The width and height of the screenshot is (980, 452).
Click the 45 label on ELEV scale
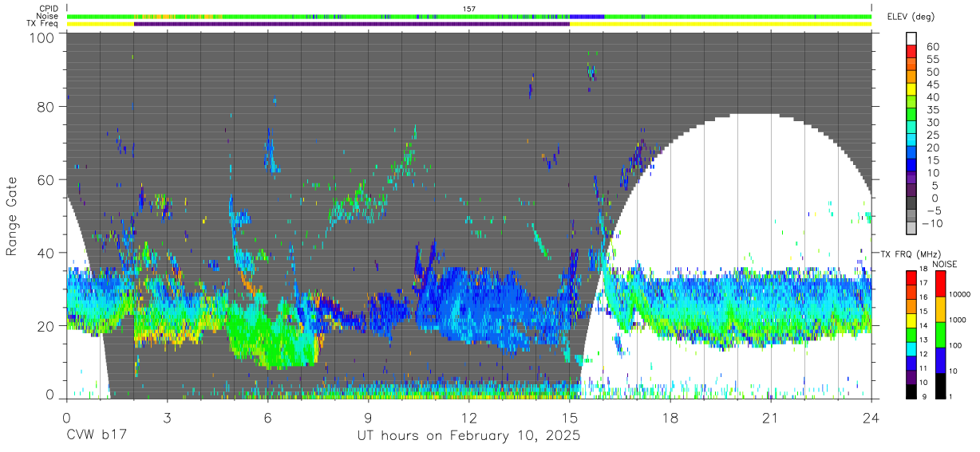tap(933, 85)
